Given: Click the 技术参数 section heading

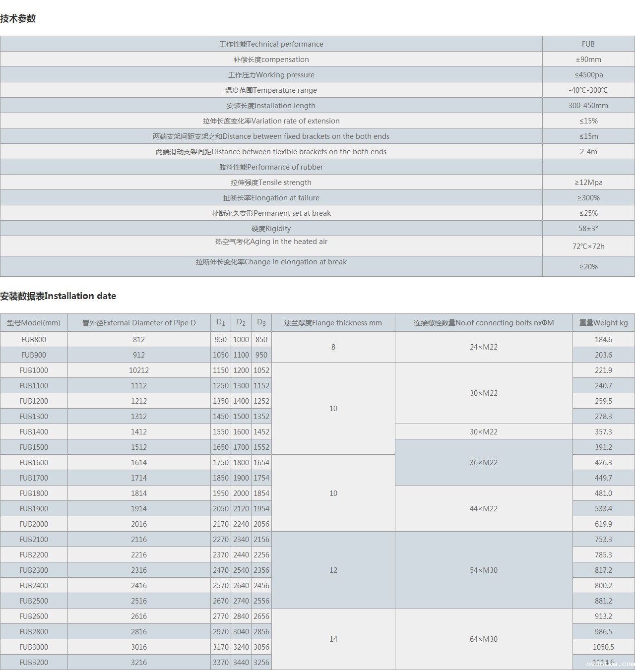Looking at the screenshot, I should coord(18,18).
